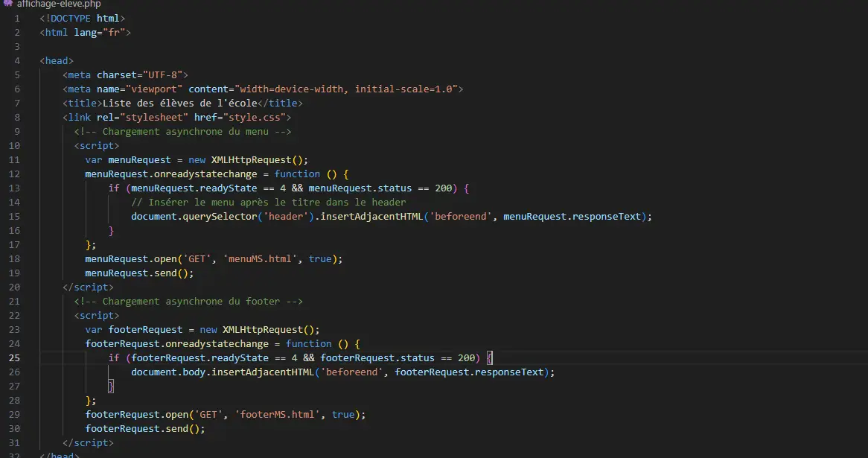Click line number 25 in the gutter
This screenshot has width=868, height=458.
(16, 358)
